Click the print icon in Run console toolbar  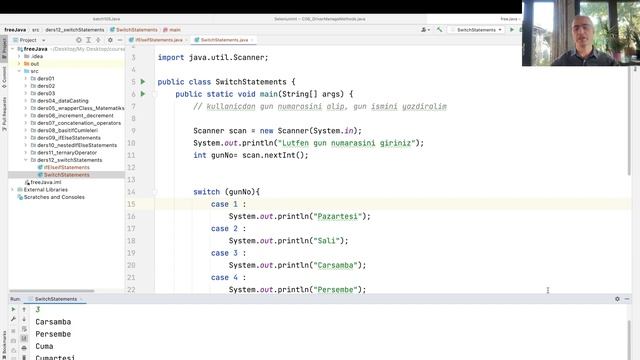24,348
